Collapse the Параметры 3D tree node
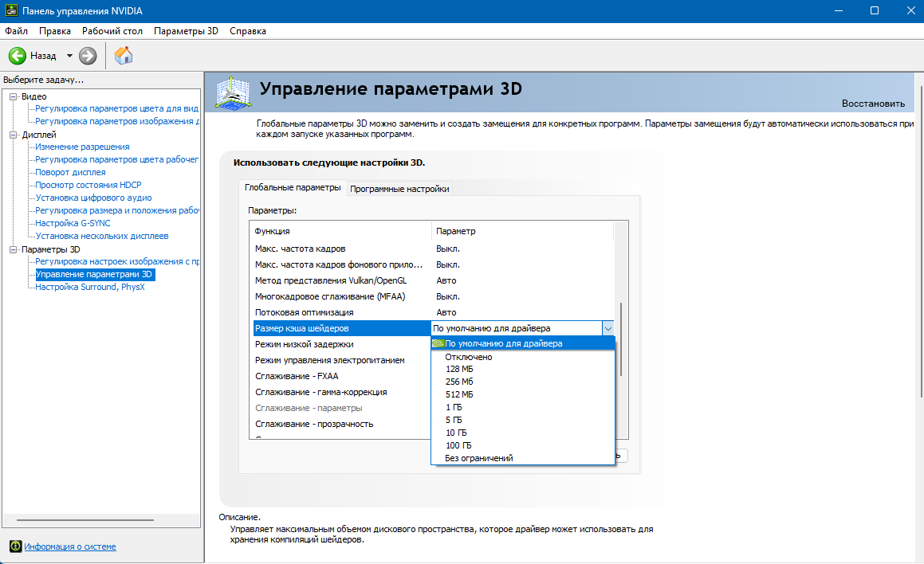The width and height of the screenshot is (924, 564). [x=13, y=249]
